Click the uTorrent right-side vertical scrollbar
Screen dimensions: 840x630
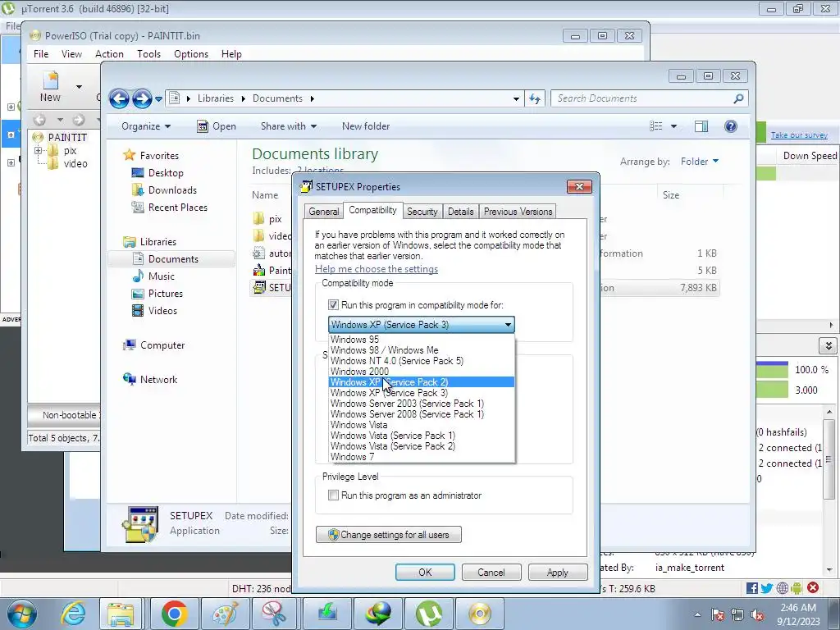[x=829, y=491]
